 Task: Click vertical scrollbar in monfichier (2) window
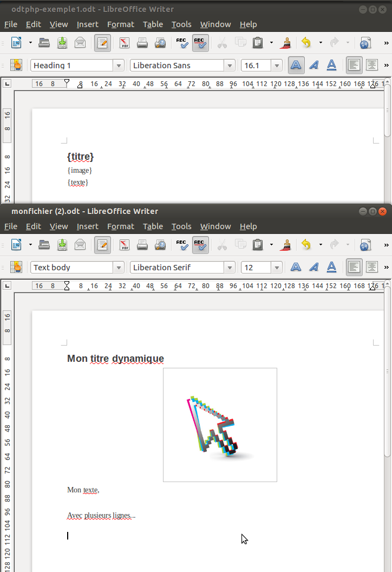[x=387, y=372]
